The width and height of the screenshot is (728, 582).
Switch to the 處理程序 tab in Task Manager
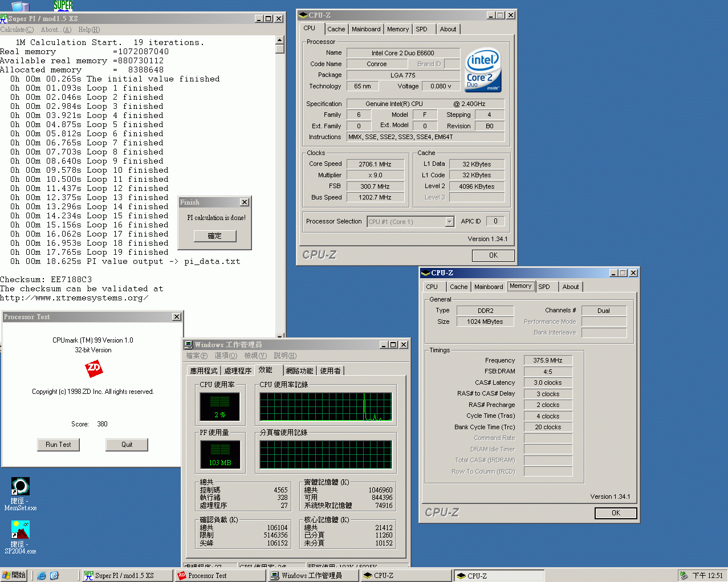pyautogui.click(x=238, y=371)
